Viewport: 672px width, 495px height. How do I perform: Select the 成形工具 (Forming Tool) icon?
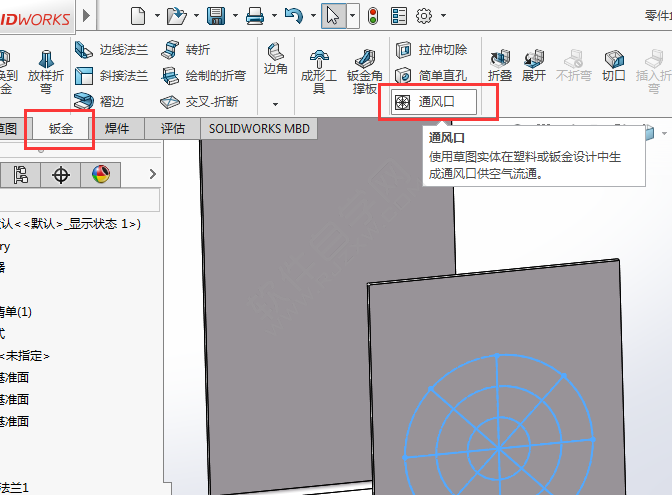tap(319, 70)
